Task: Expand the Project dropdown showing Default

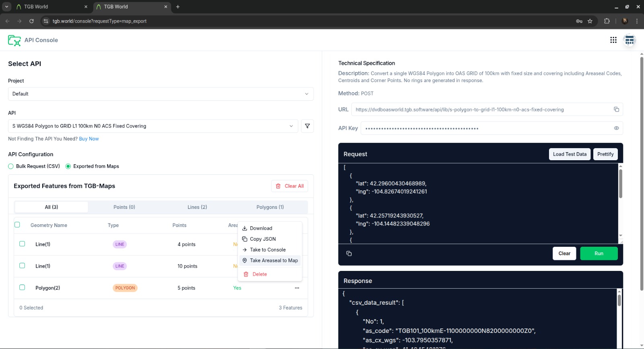Action: (161, 94)
